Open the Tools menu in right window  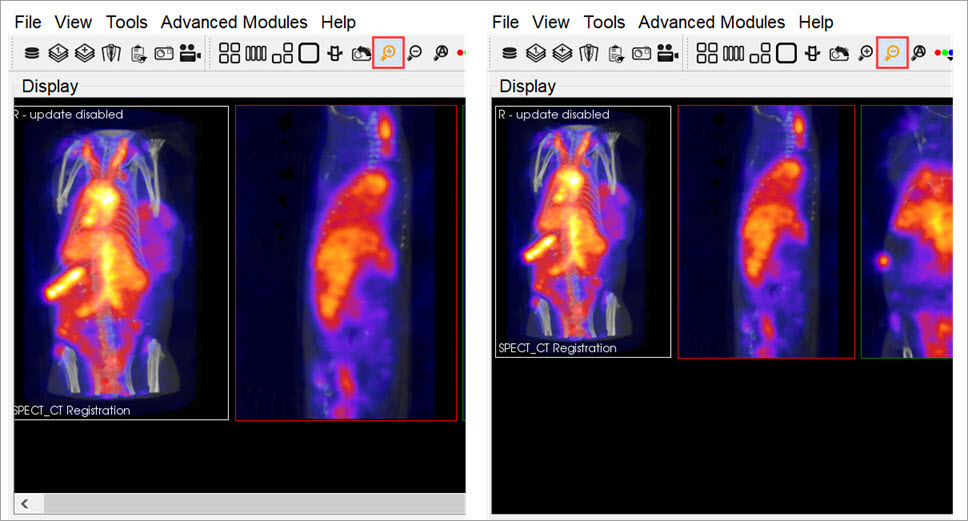tap(604, 22)
